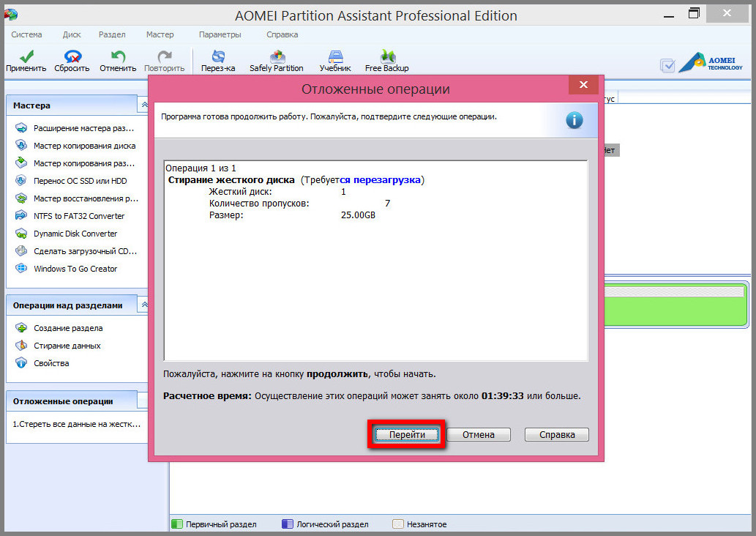The height and width of the screenshot is (536, 756).
Task: Maximize the AOMEI Partition Assistant window
Action: click(x=694, y=13)
